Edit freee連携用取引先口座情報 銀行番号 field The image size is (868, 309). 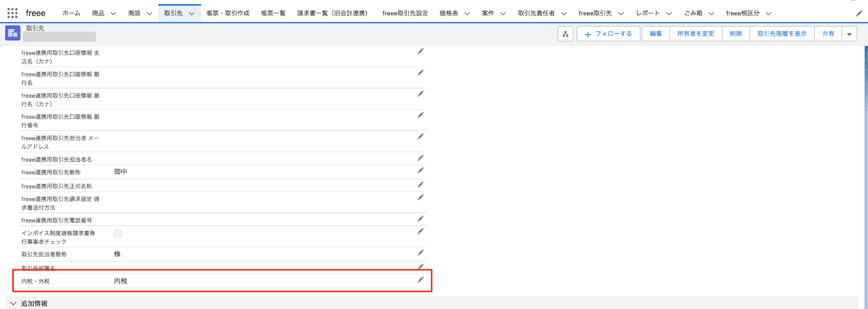point(420,115)
